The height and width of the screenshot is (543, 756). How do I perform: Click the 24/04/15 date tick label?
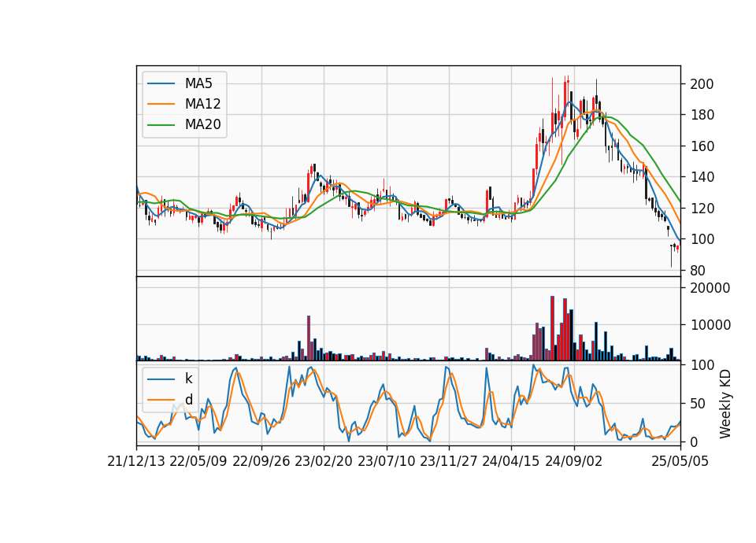[x=510, y=461]
